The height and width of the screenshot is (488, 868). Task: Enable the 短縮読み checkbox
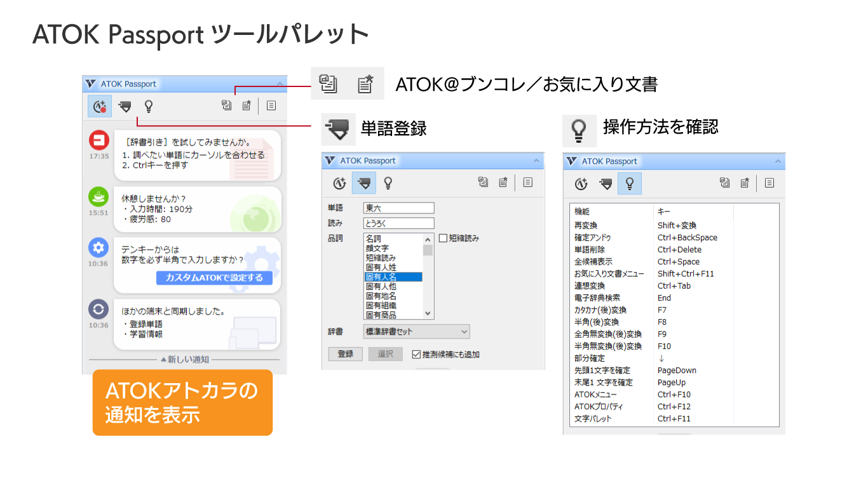444,238
